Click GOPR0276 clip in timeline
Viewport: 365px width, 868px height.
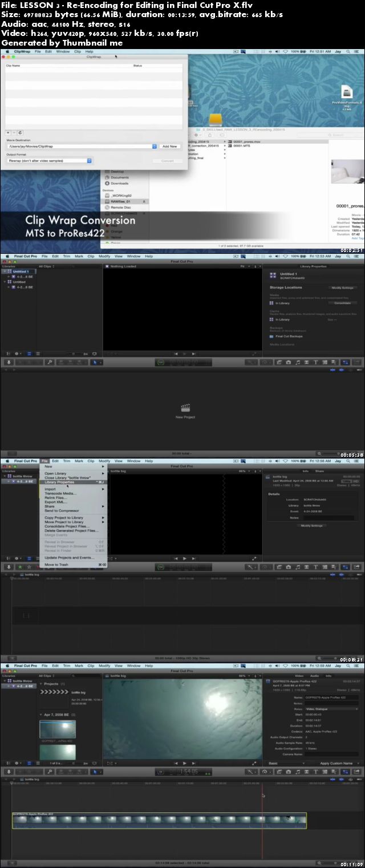pos(159,821)
